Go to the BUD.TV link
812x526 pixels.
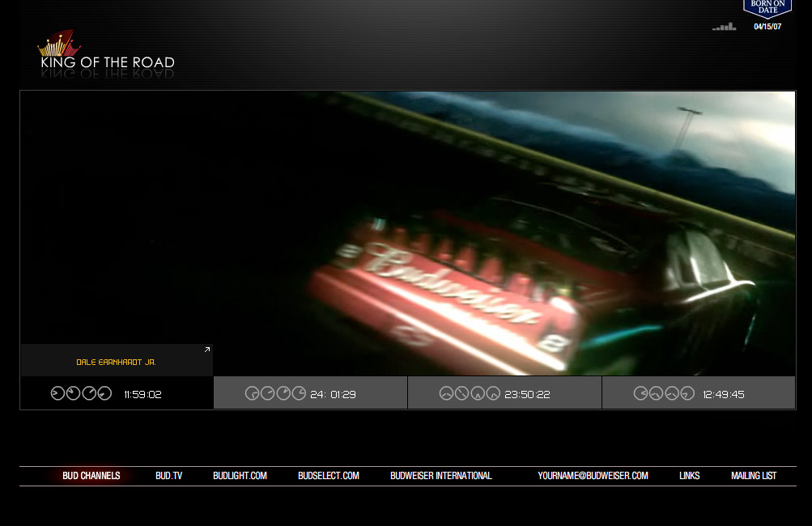169,476
